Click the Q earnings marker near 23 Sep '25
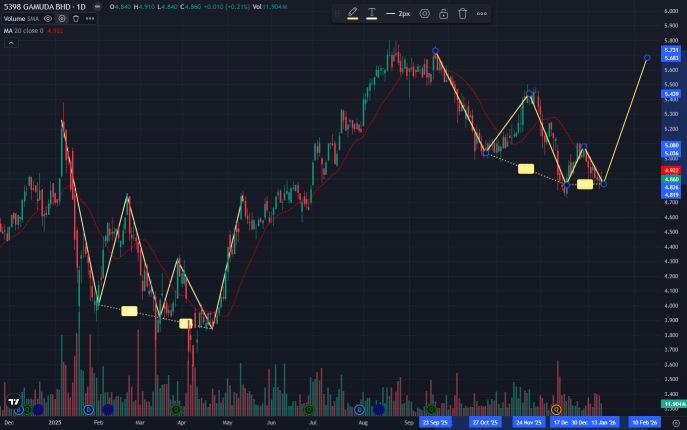This screenshot has width=687, height=430. click(431, 410)
